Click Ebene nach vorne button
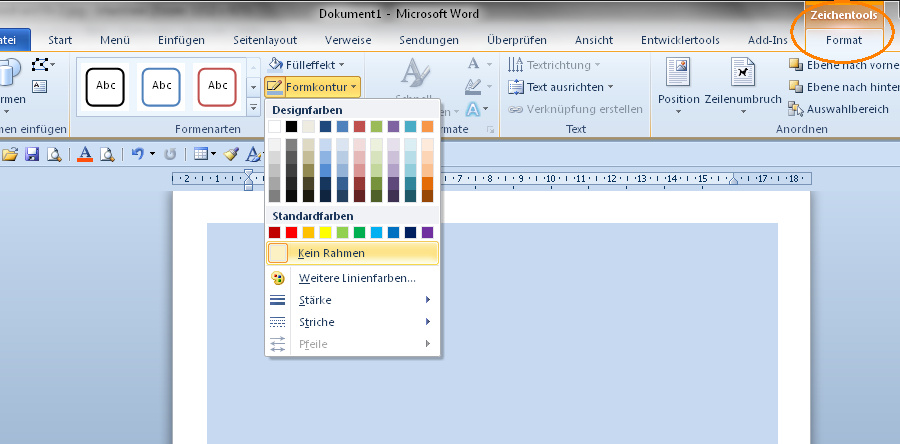900x444 pixels. [x=839, y=65]
